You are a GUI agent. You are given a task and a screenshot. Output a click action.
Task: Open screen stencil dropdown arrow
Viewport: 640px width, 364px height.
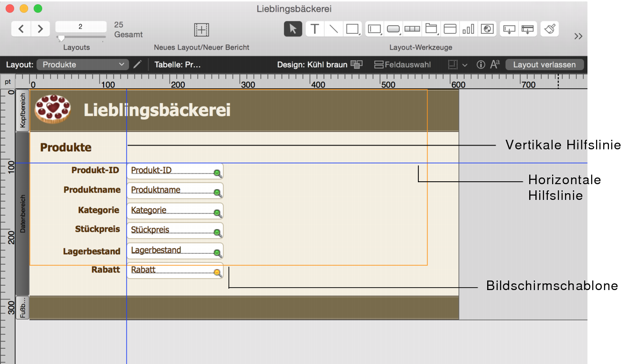(x=464, y=65)
